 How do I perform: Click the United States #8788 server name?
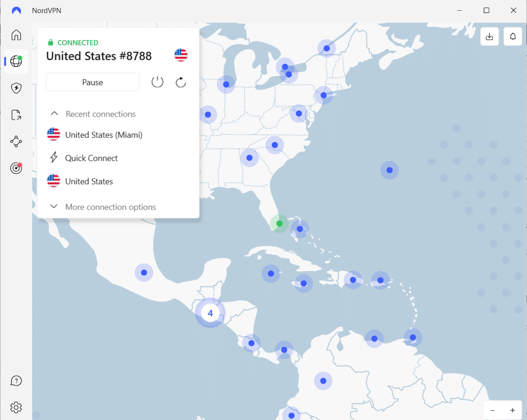click(x=99, y=56)
